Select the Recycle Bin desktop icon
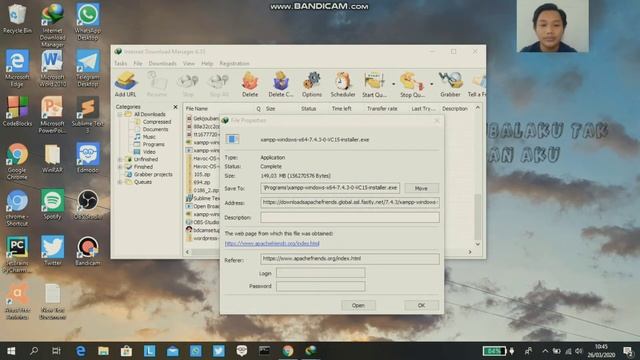The width and height of the screenshot is (640, 360). pos(17,19)
